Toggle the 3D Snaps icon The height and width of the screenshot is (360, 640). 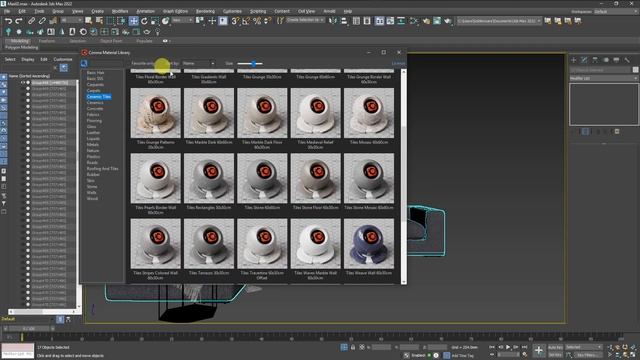(235, 21)
